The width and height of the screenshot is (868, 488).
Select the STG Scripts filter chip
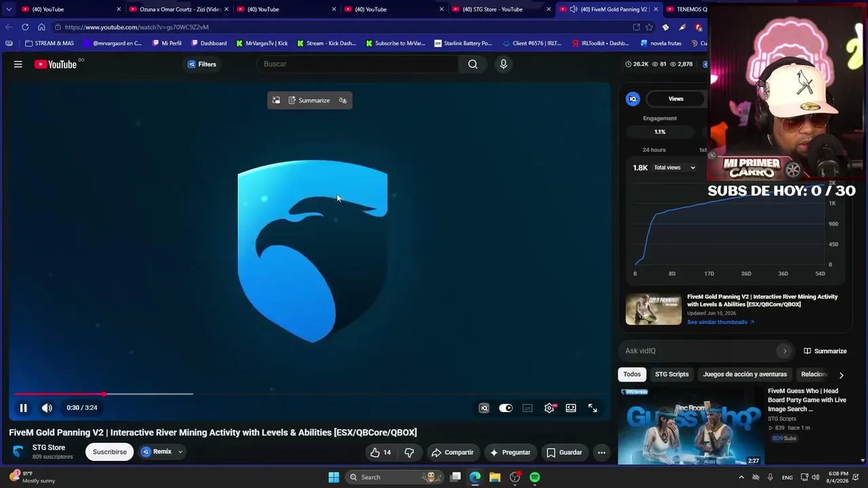point(672,374)
